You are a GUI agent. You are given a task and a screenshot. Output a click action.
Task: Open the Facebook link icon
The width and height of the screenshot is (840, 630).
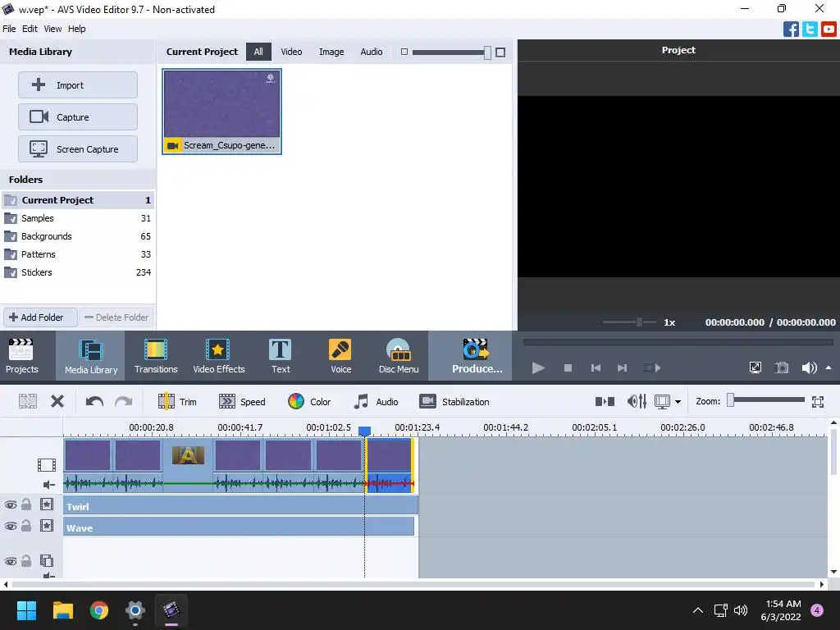[791, 29]
